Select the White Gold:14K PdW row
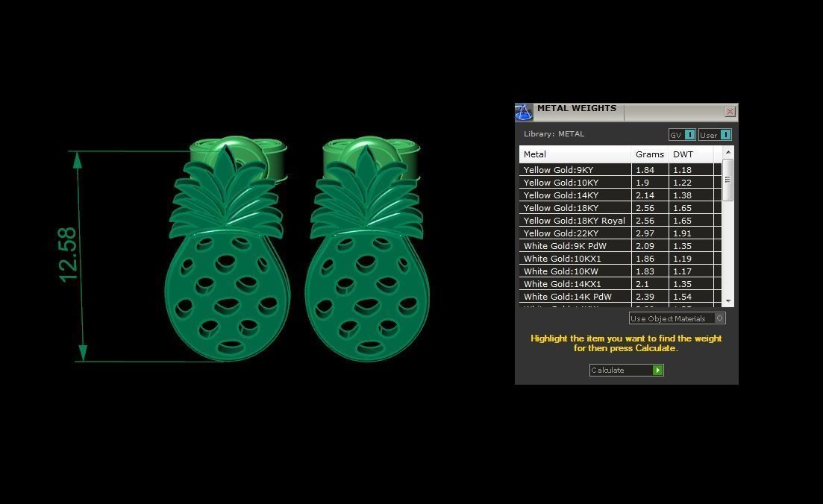 click(620, 296)
